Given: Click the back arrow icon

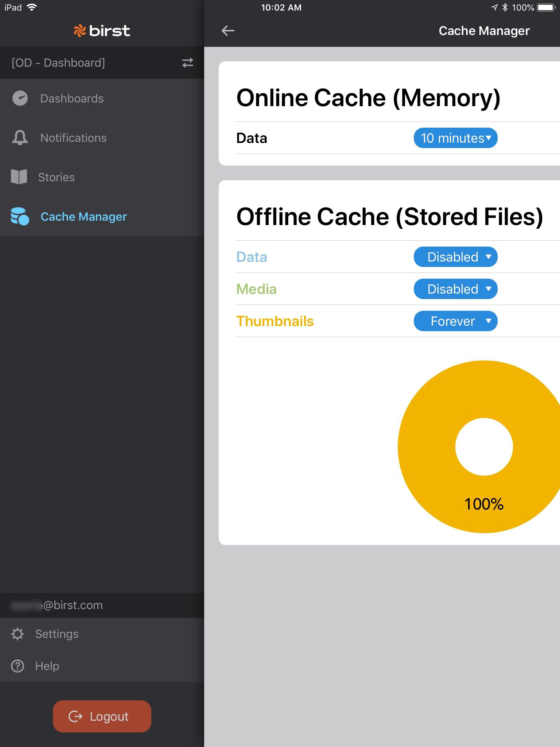Looking at the screenshot, I should [228, 31].
